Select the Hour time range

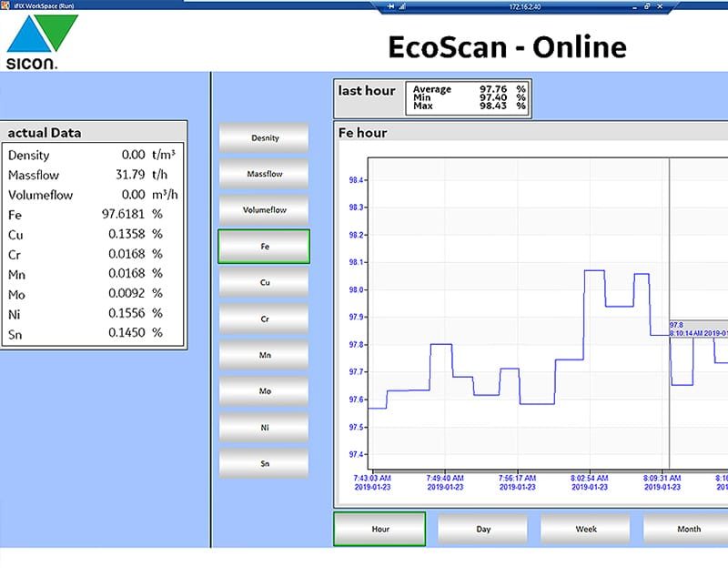coord(379,529)
